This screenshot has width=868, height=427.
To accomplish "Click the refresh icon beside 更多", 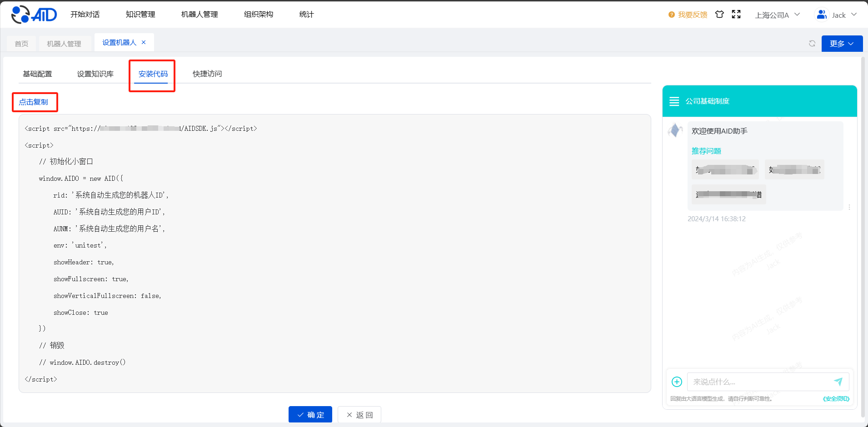I will click(812, 44).
